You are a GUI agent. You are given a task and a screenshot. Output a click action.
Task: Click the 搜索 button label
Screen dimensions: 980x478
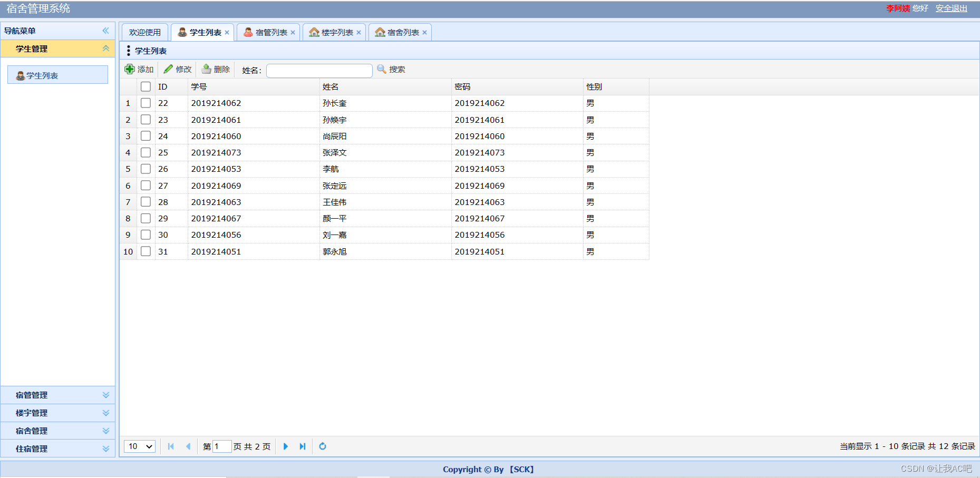(397, 70)
